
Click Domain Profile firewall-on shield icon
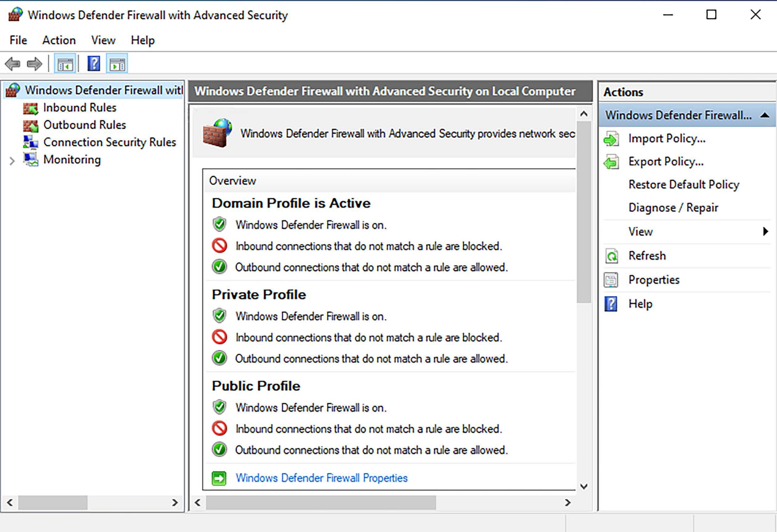[x=219, y=224]
